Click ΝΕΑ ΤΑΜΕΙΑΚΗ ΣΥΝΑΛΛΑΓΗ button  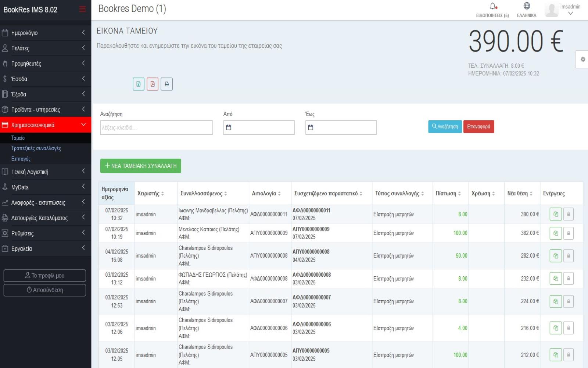pyautogui.click(x=141, y=166)
